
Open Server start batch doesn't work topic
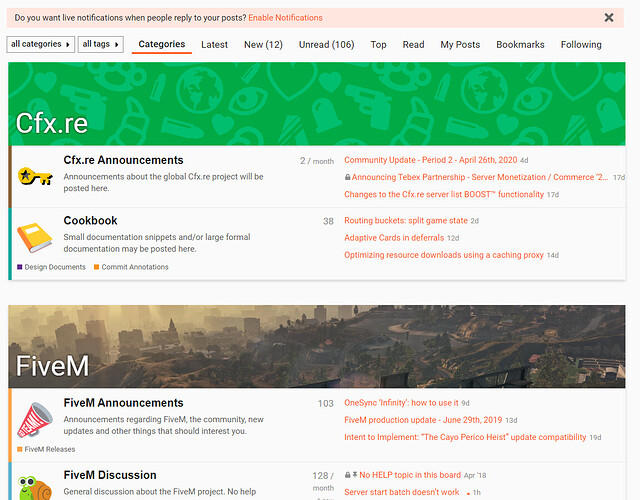(402, 492)
